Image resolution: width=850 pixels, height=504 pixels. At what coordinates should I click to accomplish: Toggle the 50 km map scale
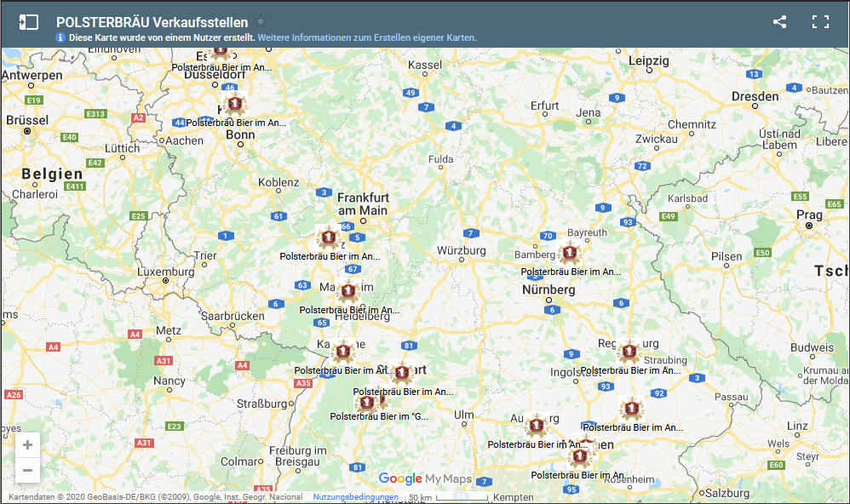pyautogui.click(x=449, y=497)
